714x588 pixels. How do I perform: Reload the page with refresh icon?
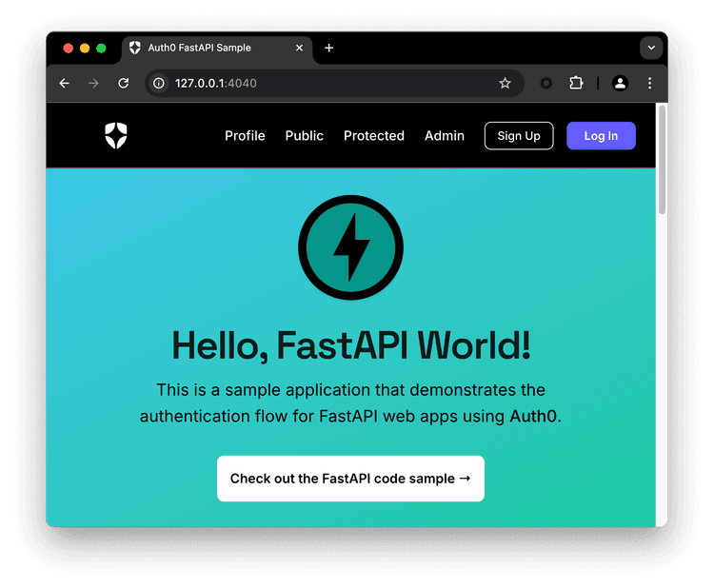coord(124,84)
